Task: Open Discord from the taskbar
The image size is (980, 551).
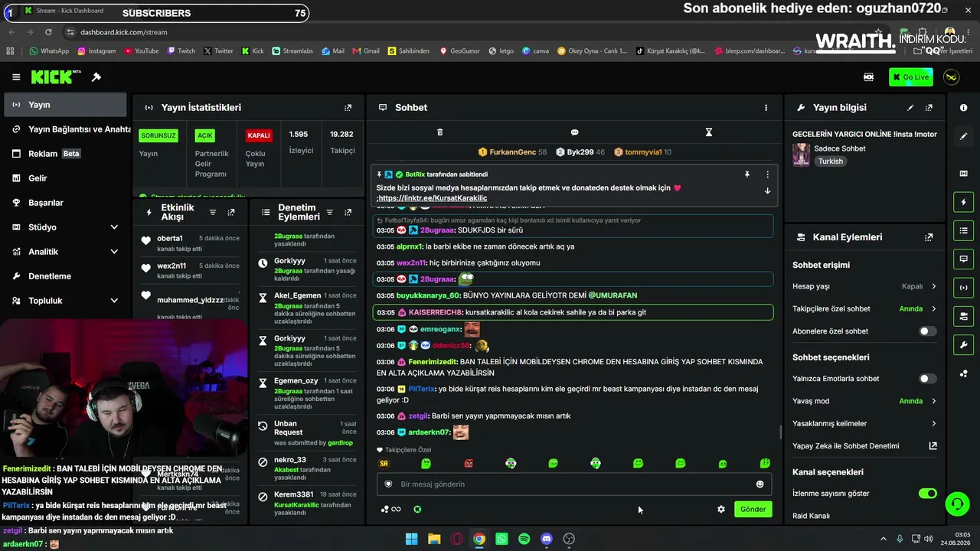Action: coord(547,539)
